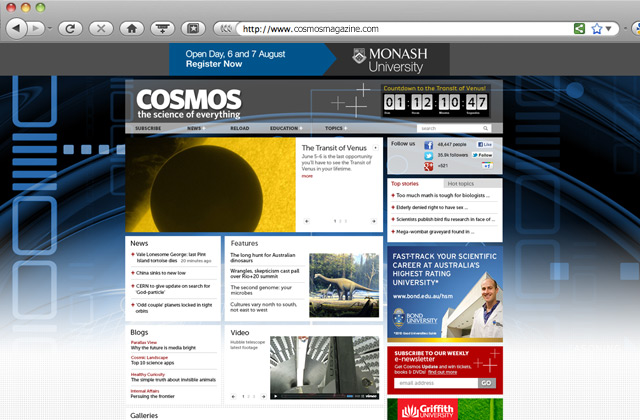The height and width of the screenshot is (420, 640).
Task: Go to previous video in Video pager
Action: (233, 396)
